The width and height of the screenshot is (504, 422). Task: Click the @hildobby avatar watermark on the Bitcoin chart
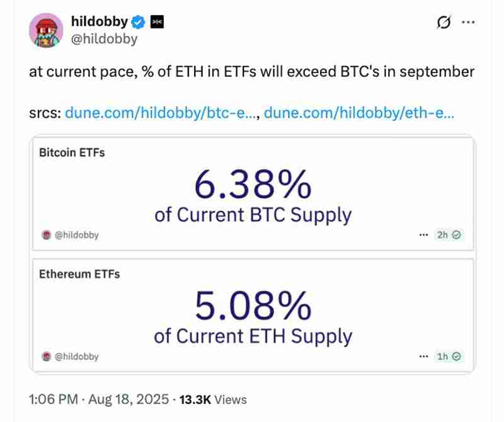45,235
